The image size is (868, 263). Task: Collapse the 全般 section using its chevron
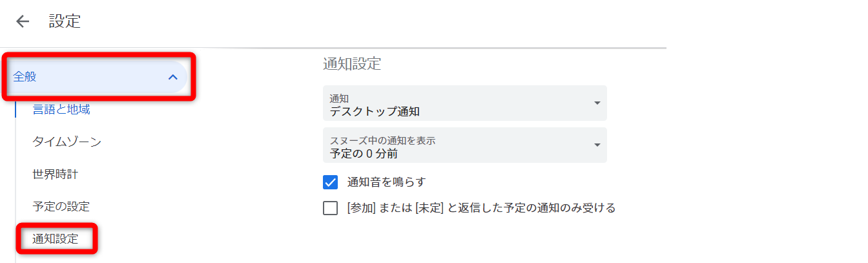tap(172, 77)
